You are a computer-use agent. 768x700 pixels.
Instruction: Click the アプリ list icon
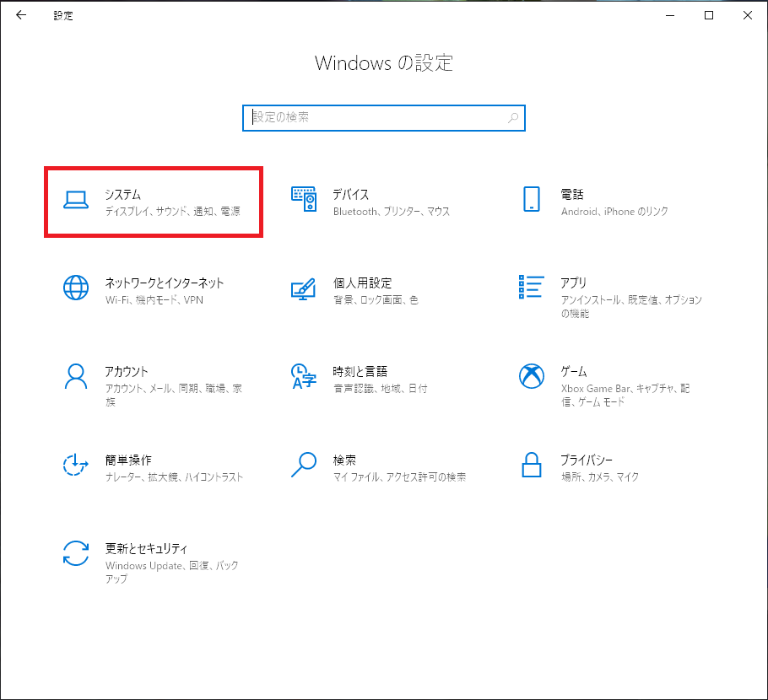point(531,288)
